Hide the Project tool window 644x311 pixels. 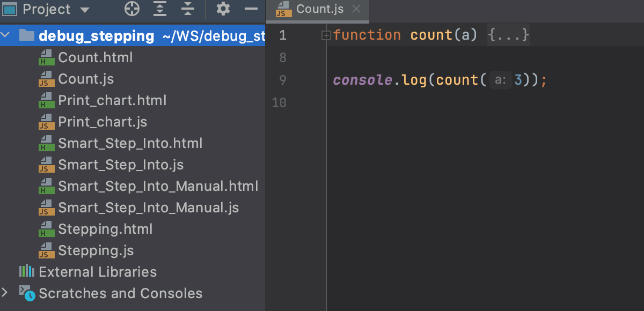[x=250, y=9]
